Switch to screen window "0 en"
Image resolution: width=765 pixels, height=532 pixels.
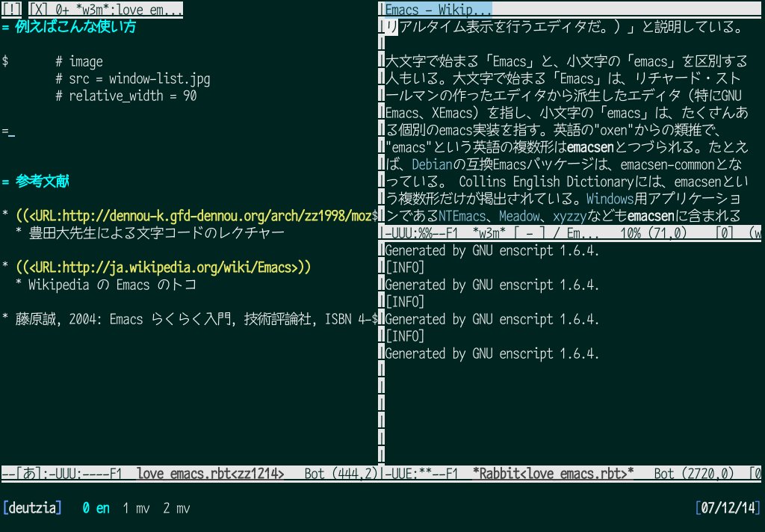coord(96,508)
